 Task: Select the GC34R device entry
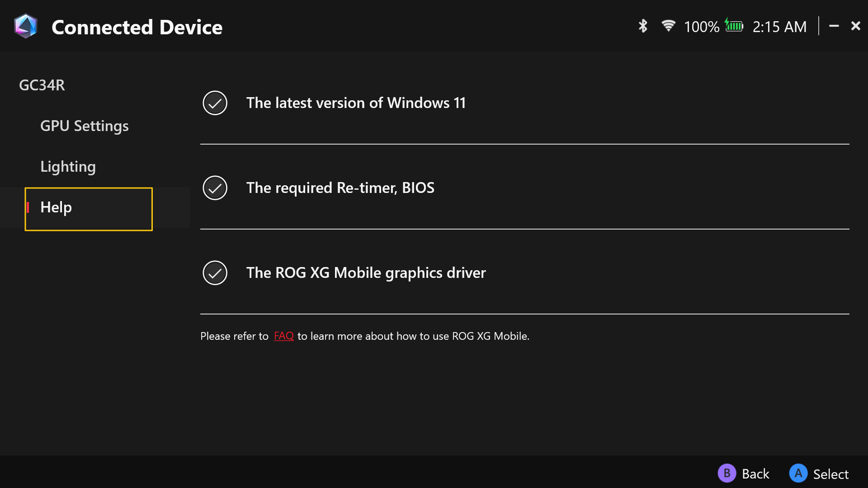pos(42,85)
